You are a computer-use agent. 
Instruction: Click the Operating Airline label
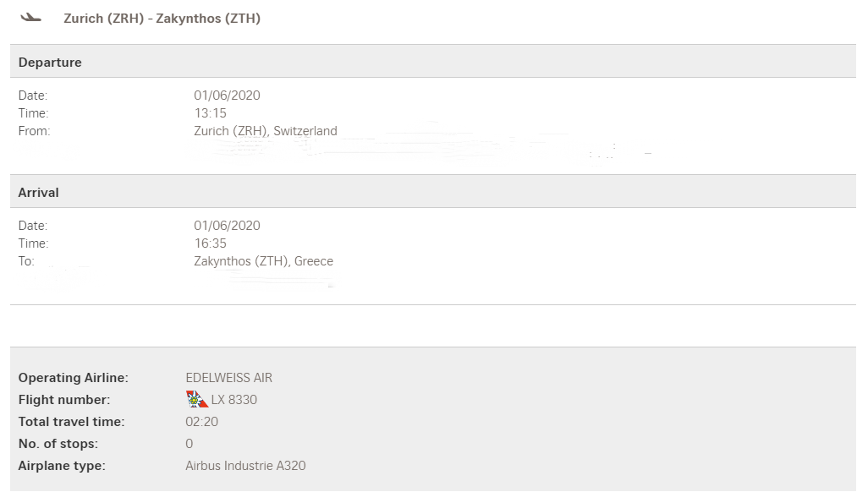click(x=73, y=378)
